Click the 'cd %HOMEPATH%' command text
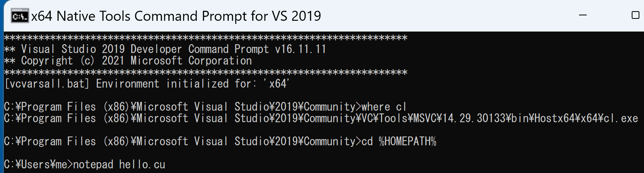 click(x=399, y=141)
